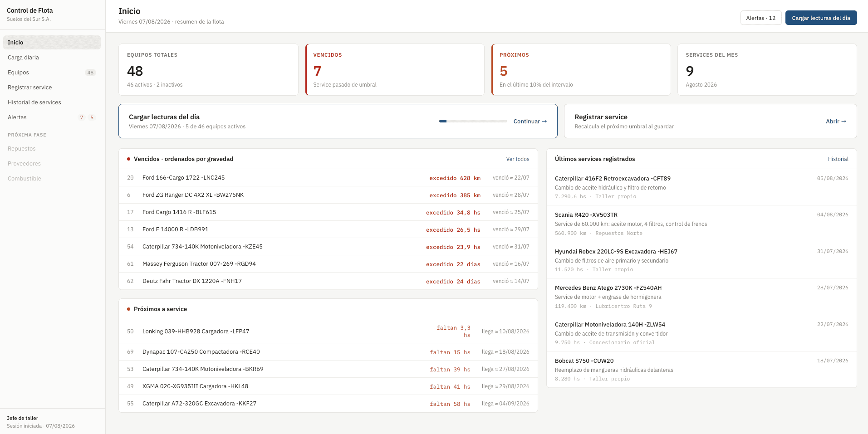The width and height of the screenshot is (868, 434).
Task: Click "venció ≈ 14/07" date
Action: [x=511, y=281]
